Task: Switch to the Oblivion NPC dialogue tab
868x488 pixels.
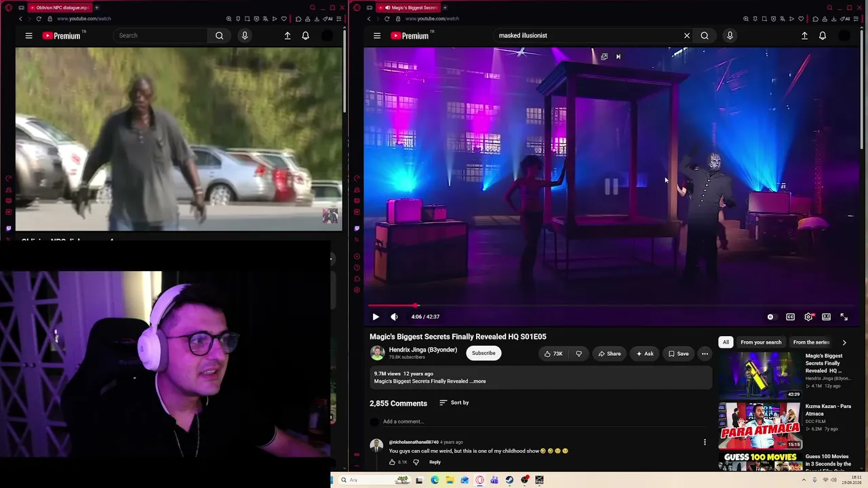Action: [x=59, y=7]
